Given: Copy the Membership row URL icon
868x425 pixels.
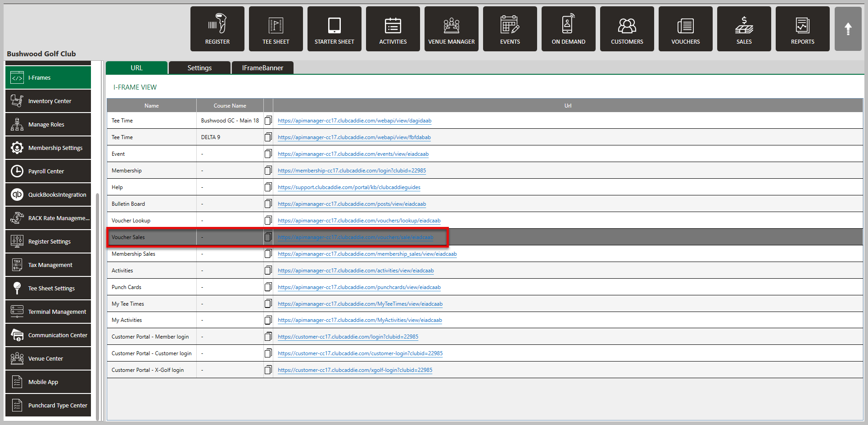Looking at the screenshot, I should tap(268, 171).
